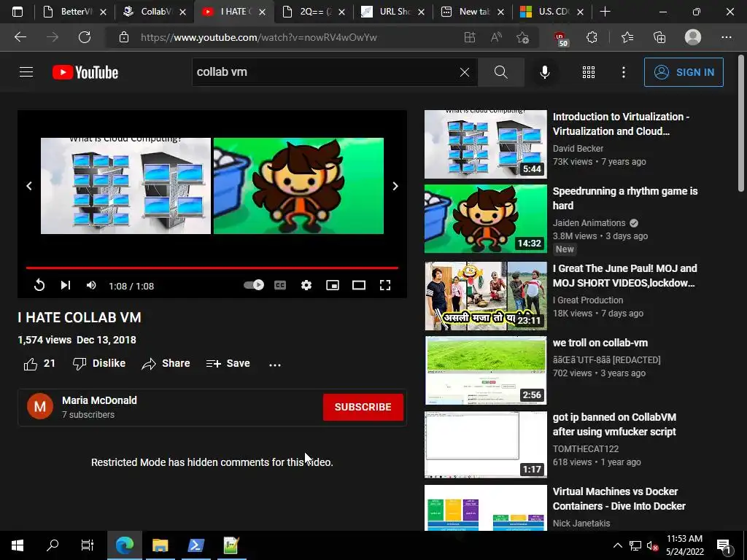Click the red video progress bar
747x560 pixels.
(212, 268)
